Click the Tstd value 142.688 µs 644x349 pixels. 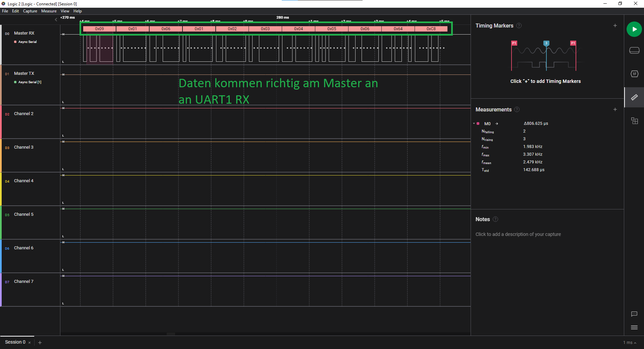pyautogui.click(x=534, y=170)
